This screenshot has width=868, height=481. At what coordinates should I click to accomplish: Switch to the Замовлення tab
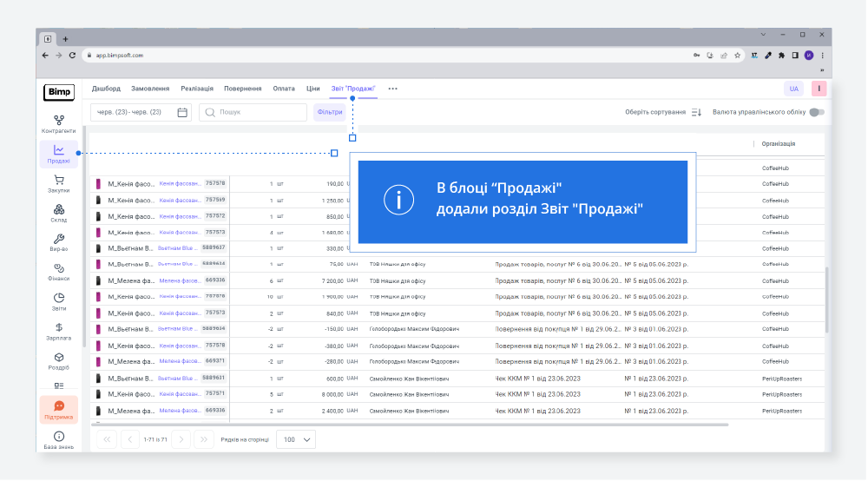[x=150, y=89]
